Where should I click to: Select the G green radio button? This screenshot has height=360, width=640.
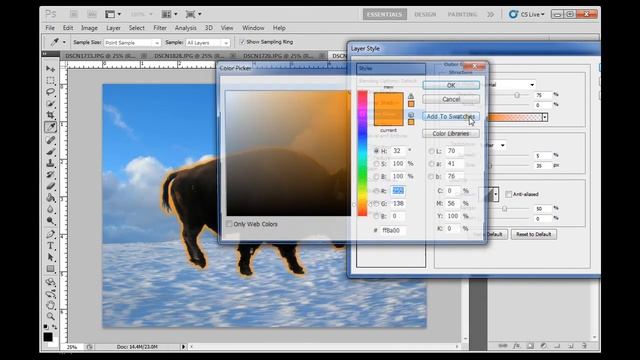[x=376, y=203]
